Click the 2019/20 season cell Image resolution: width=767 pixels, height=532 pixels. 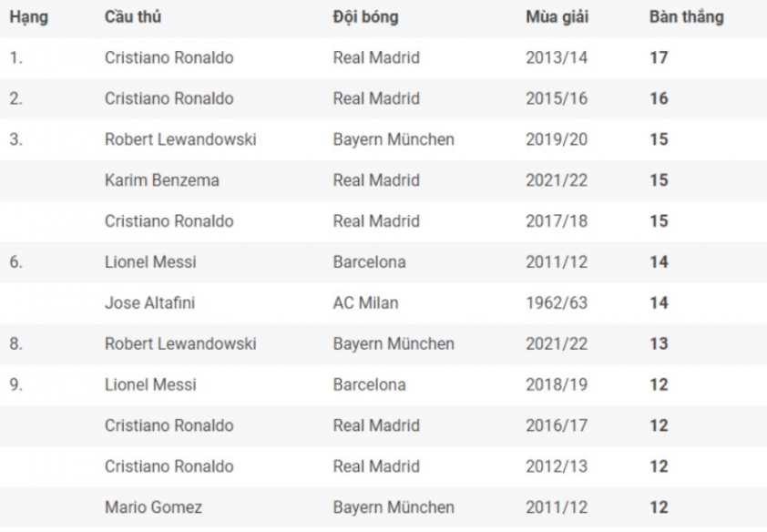click(x=557, y=139)
